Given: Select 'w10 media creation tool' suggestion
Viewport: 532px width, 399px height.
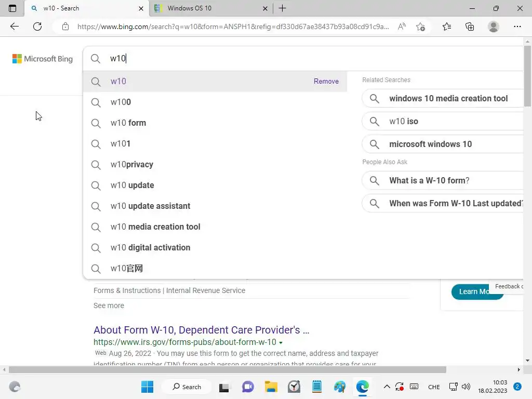Looking at the screenshot, I should pyautogui.click(x=215, y=227).
